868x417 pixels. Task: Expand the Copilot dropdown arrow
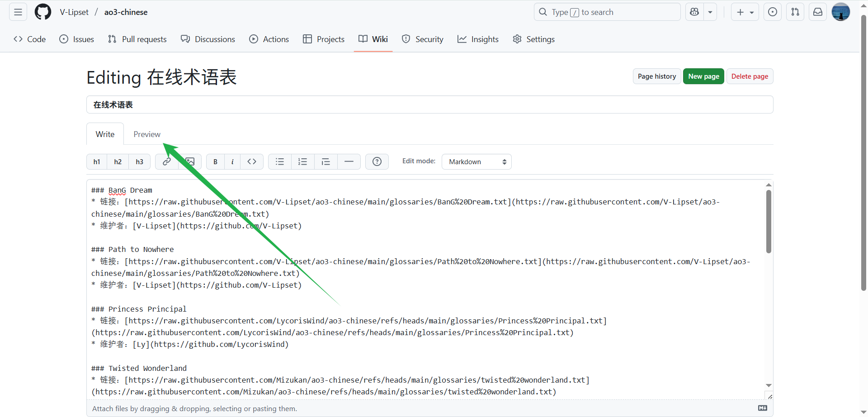click(x=710, y=12)
